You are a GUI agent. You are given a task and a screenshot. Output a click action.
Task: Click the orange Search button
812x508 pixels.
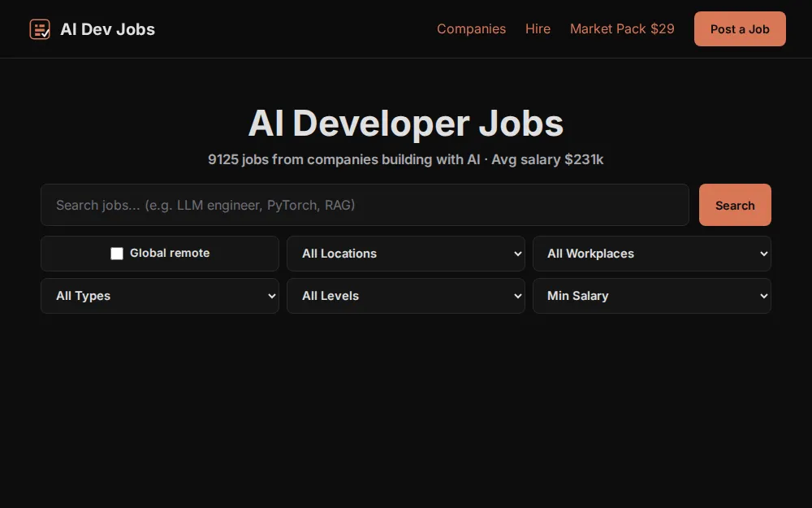pos(735,205)
